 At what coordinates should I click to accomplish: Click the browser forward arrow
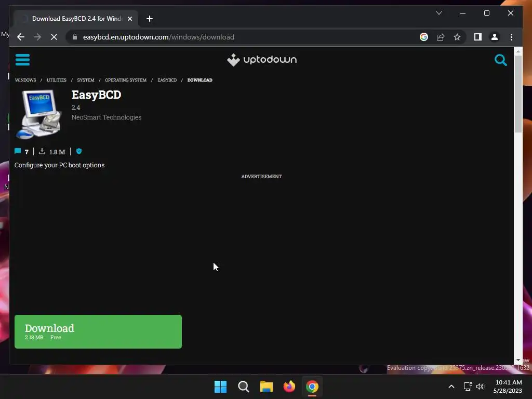coord(37,37)
